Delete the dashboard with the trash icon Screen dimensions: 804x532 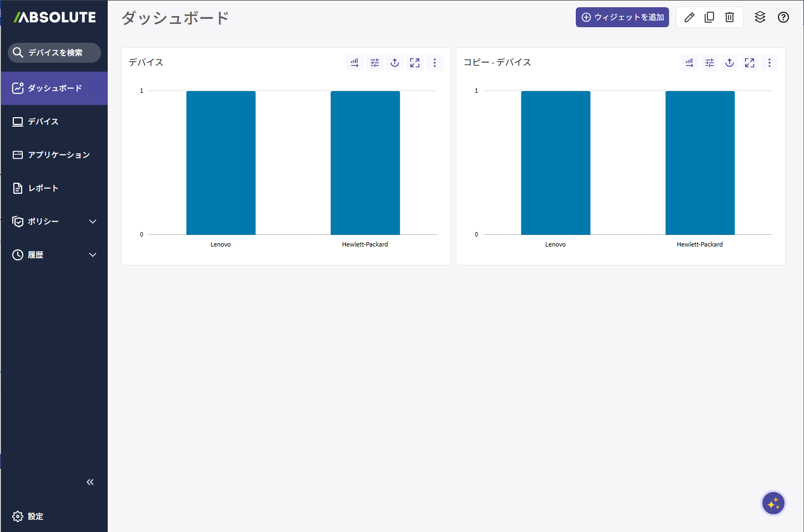(730, 17)
